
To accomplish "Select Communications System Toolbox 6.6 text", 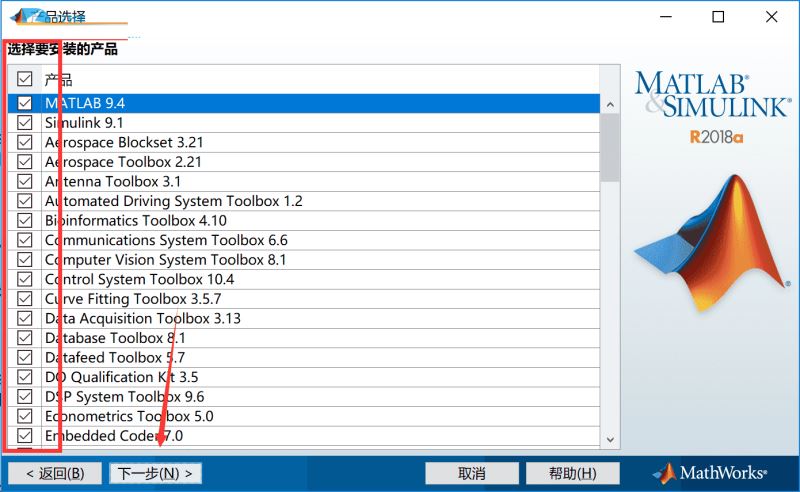I will [166, 240].
